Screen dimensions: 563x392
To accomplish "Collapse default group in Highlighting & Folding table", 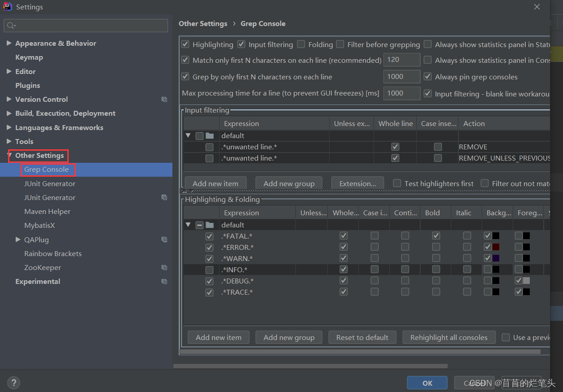I will click(x=188, y=225).
